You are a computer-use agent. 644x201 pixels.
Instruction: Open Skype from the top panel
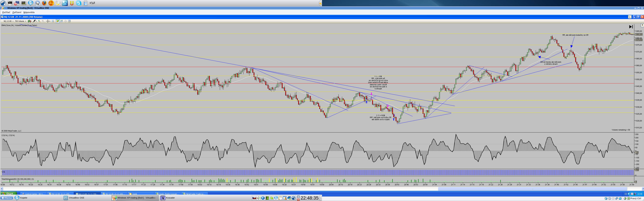(79, 3)
